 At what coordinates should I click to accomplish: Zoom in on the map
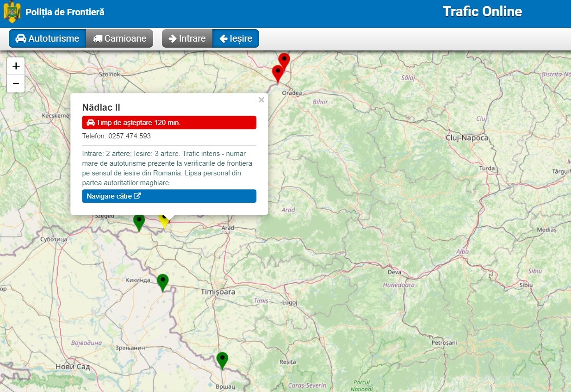click(x=16, y=66)
